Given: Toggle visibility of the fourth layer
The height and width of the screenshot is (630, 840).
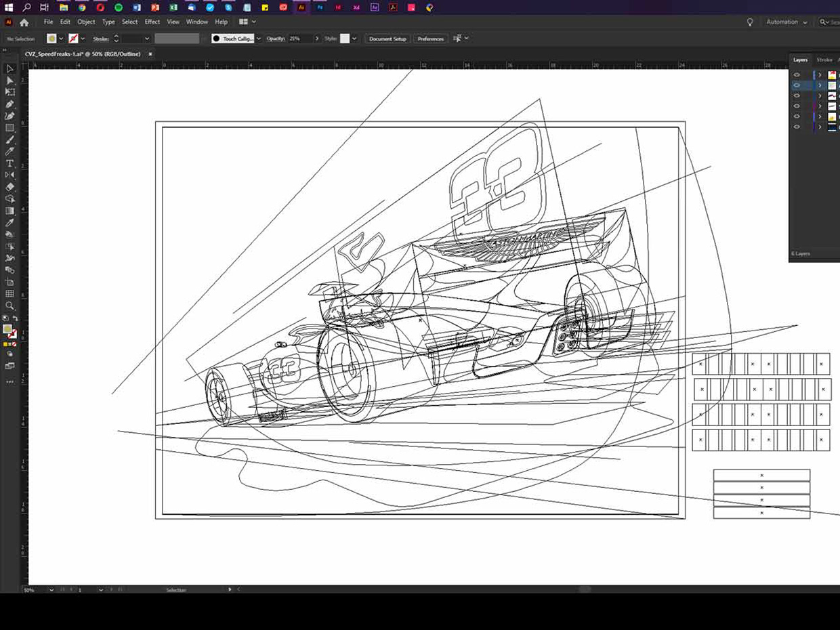Looking at the screenshot, I should [797, 106].
